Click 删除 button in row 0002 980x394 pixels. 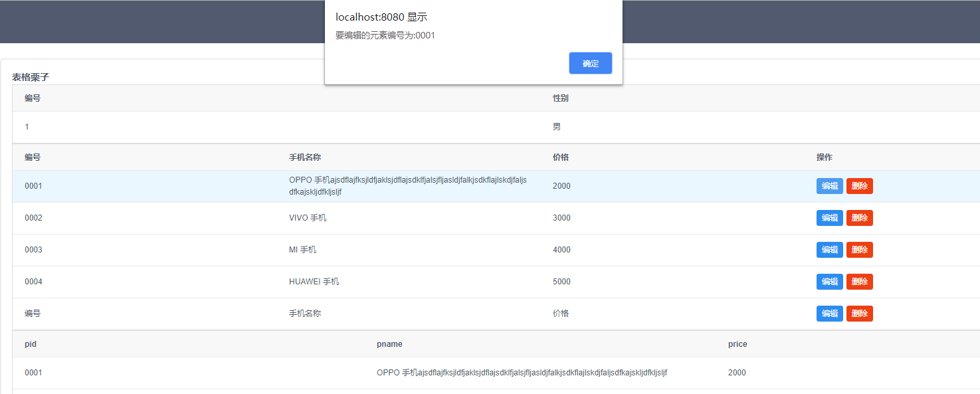(x=860, y=218)
